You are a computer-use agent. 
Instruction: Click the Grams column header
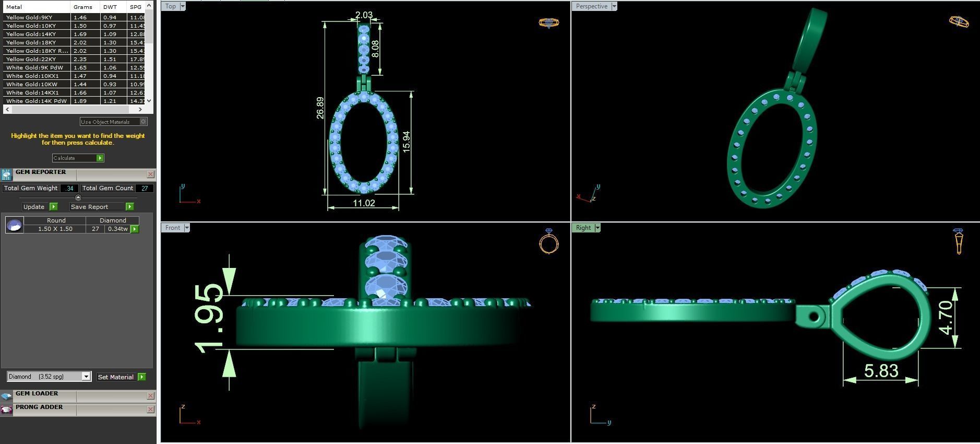(86, 7)
